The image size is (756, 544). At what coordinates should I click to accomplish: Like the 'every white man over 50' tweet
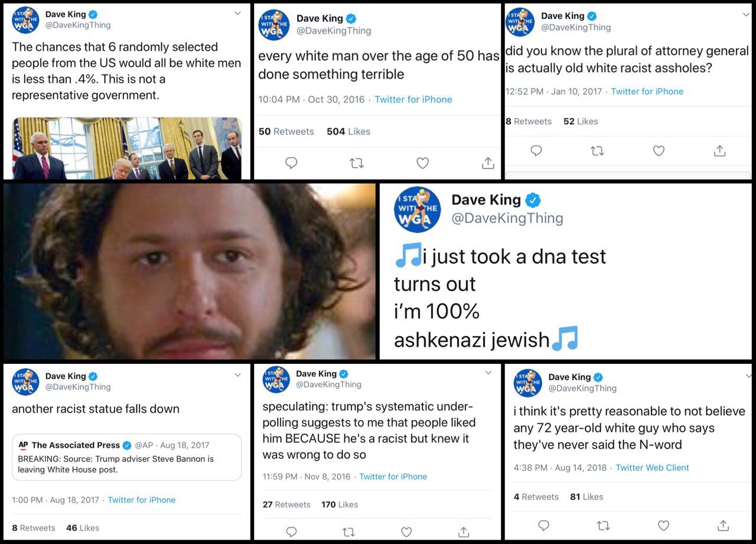[422, 163]
